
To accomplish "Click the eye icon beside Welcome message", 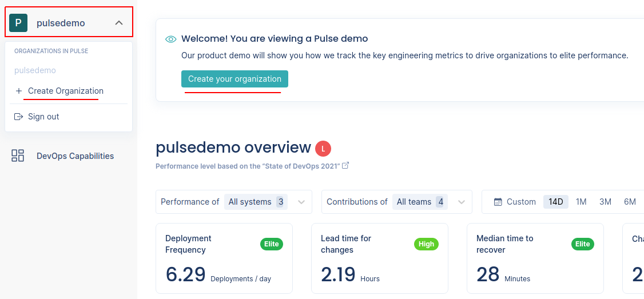I will (x=170, y=39).
